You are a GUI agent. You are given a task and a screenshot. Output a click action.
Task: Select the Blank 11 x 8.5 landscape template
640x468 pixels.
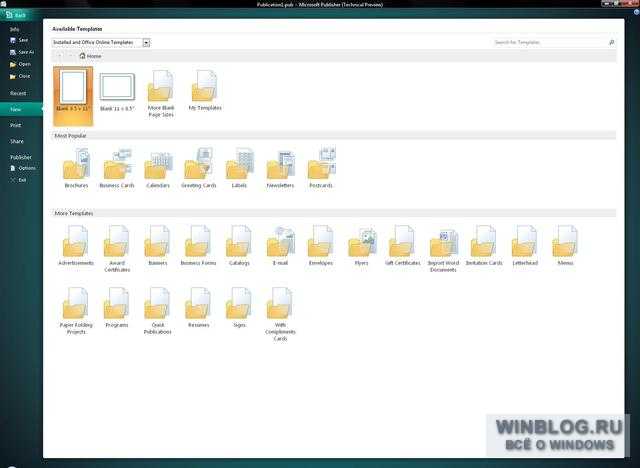117,92
